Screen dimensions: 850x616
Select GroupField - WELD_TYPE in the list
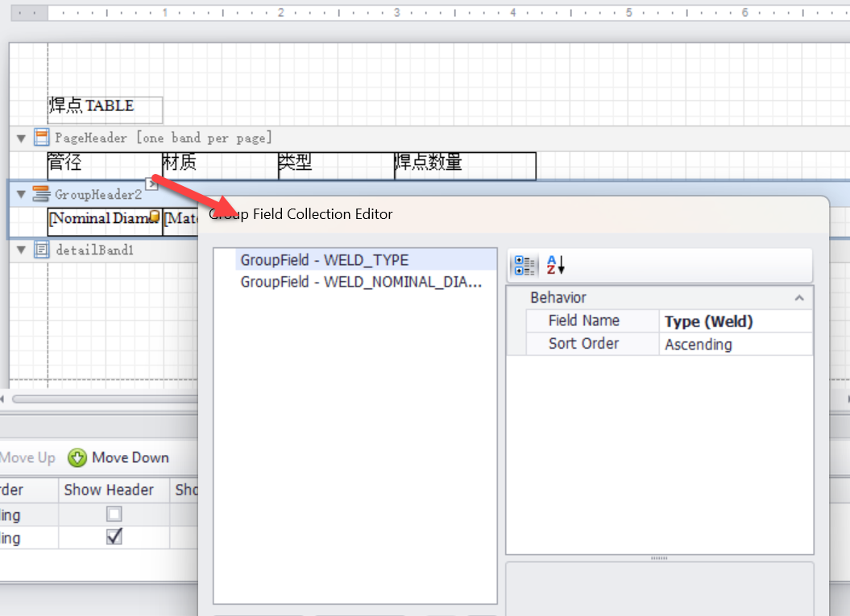click(x=325, y=259)
